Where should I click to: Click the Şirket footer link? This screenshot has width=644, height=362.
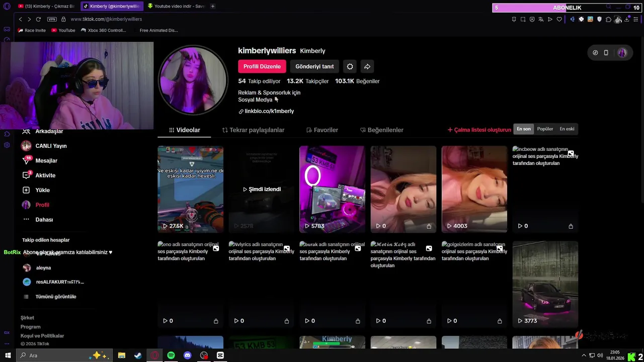27,318
